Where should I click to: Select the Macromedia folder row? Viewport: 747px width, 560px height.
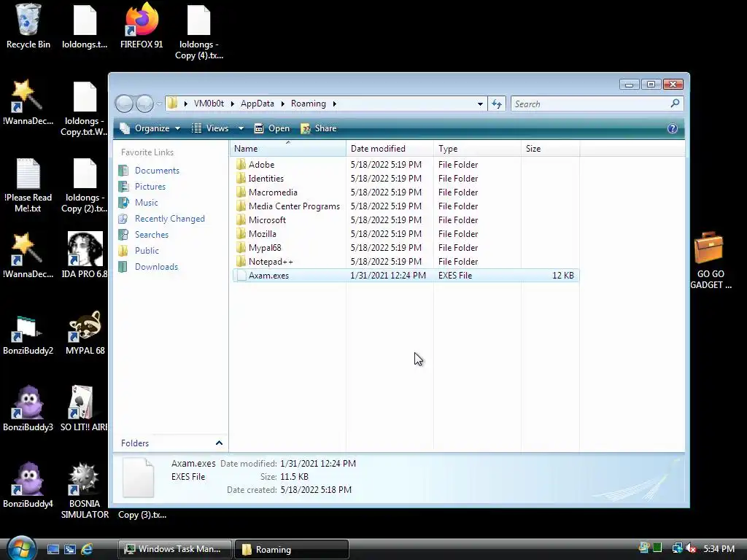[x=406, y=192]
